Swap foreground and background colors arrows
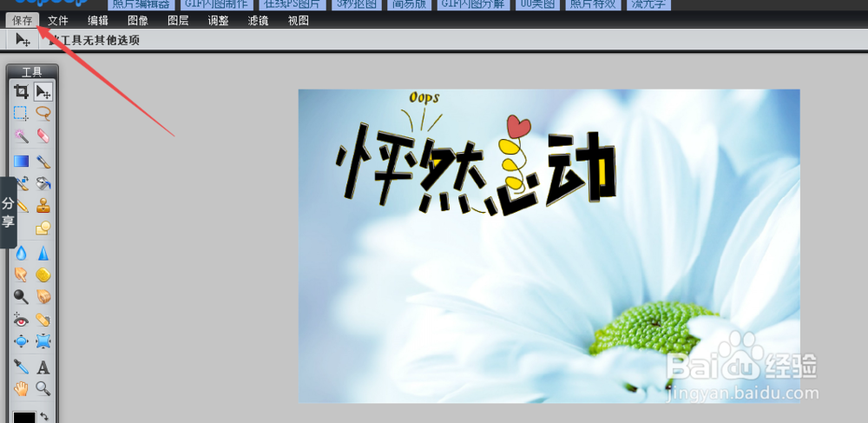Image resolution: width=868 pixels, height=423 pixels. [x=44, y=416]
